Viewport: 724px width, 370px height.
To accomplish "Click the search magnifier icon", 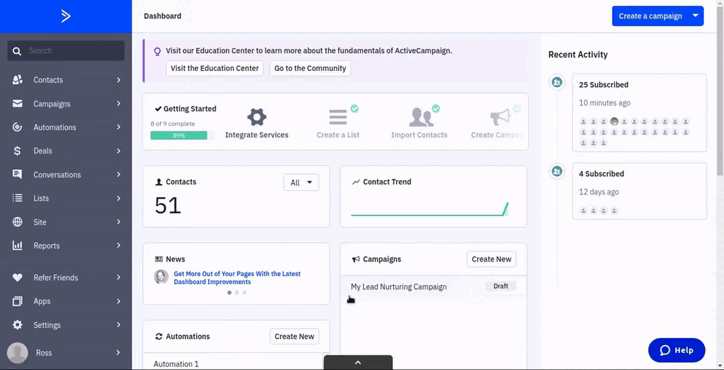I will coord(17,51).
